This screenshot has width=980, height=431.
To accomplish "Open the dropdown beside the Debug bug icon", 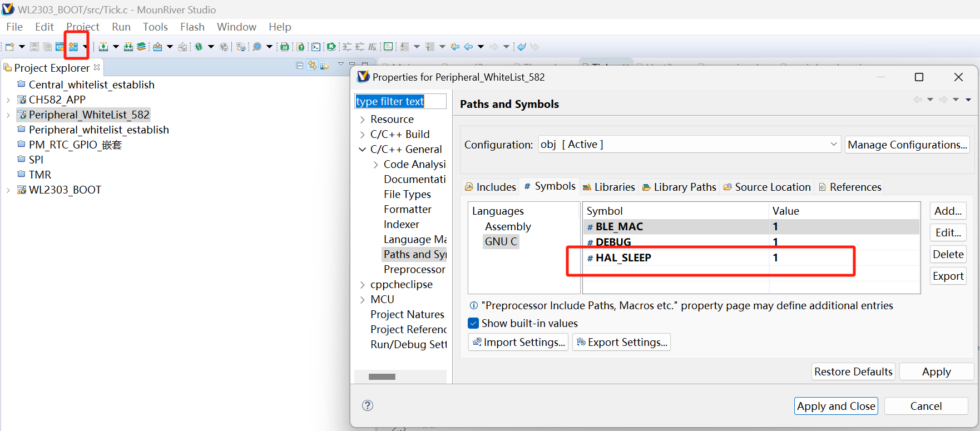I will click(211, 47).
